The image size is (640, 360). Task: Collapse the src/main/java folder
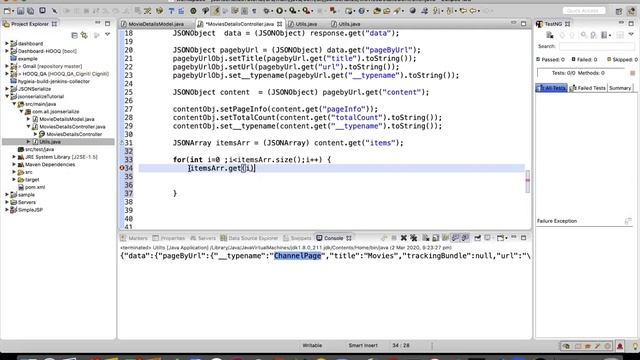point(14,104)
